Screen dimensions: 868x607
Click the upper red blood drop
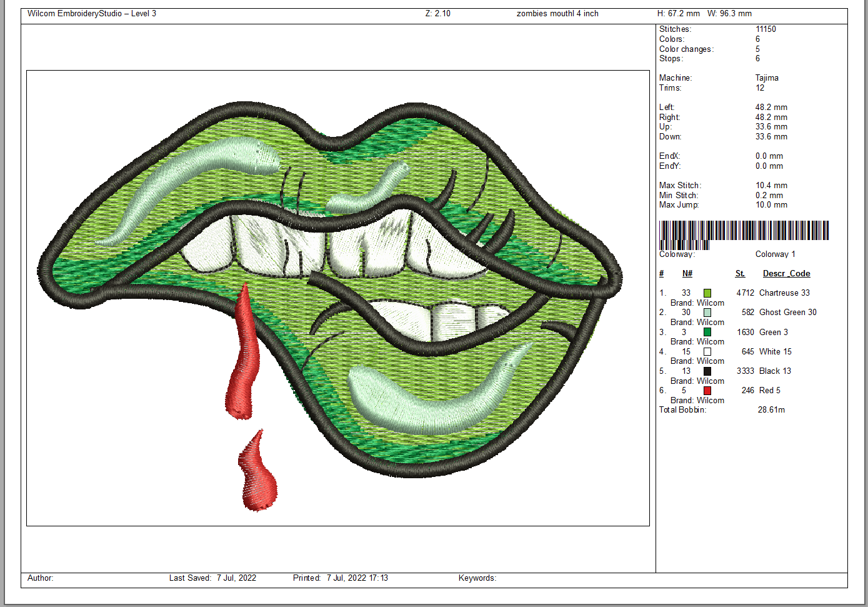point(243,356)
